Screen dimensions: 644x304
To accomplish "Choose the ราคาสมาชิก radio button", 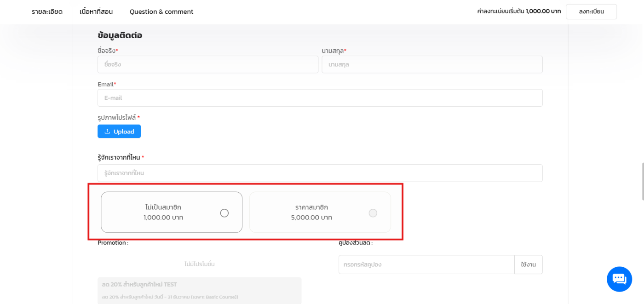I will pos(373,213).
